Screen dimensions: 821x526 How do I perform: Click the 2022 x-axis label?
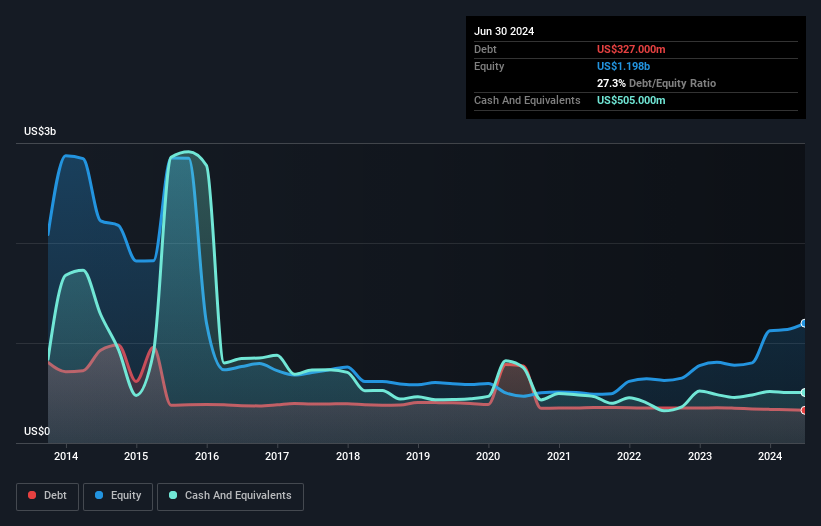coord(629,456)
